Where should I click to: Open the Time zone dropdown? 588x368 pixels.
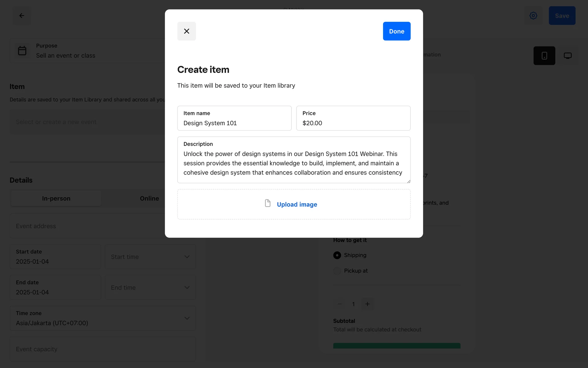coord(103,318)
